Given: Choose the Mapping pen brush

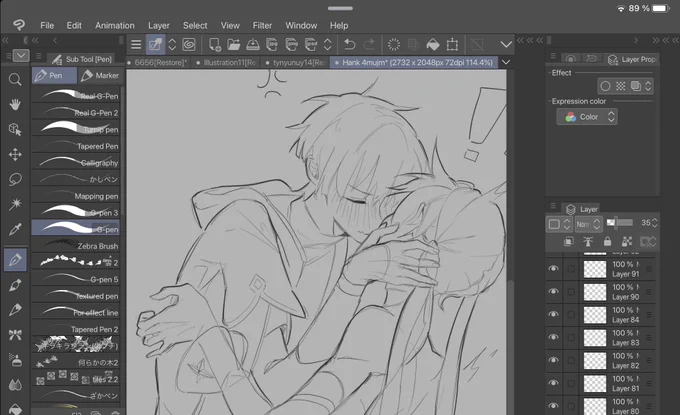Looking at the screenshot, I should (x=76, y=196).
